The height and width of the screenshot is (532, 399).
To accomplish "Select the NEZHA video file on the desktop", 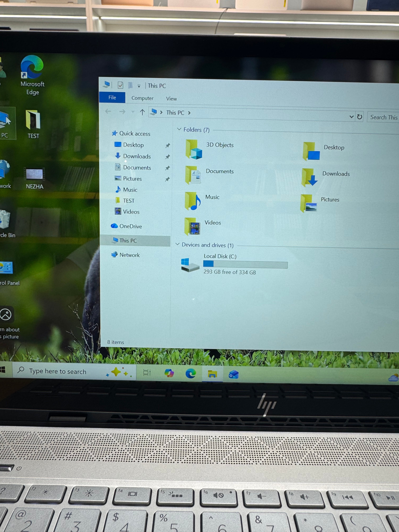I will pos(35,178).
